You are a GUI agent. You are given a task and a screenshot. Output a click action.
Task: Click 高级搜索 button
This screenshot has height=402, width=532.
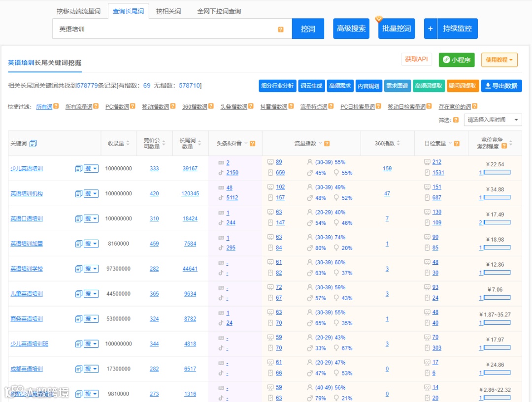(351, 29)
